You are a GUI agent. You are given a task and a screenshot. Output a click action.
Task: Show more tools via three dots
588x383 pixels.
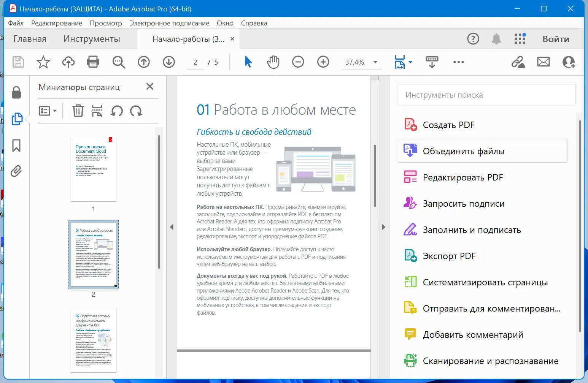[459, 62]
